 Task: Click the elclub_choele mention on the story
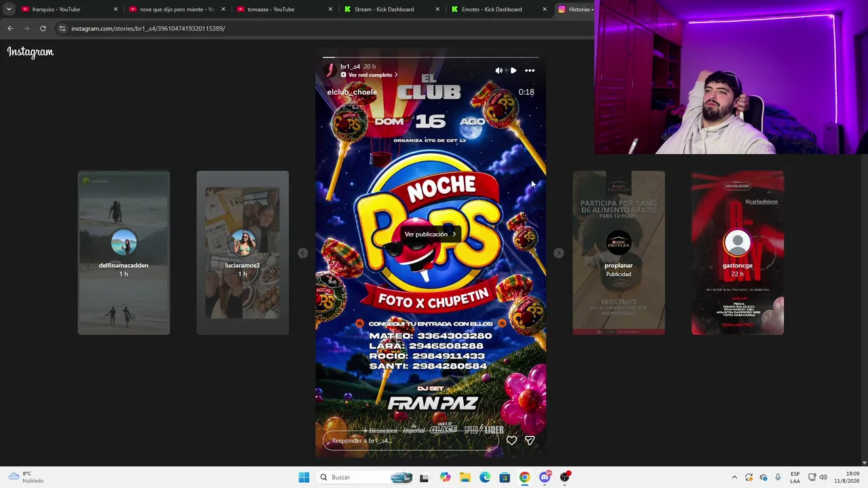pos(352,92)
